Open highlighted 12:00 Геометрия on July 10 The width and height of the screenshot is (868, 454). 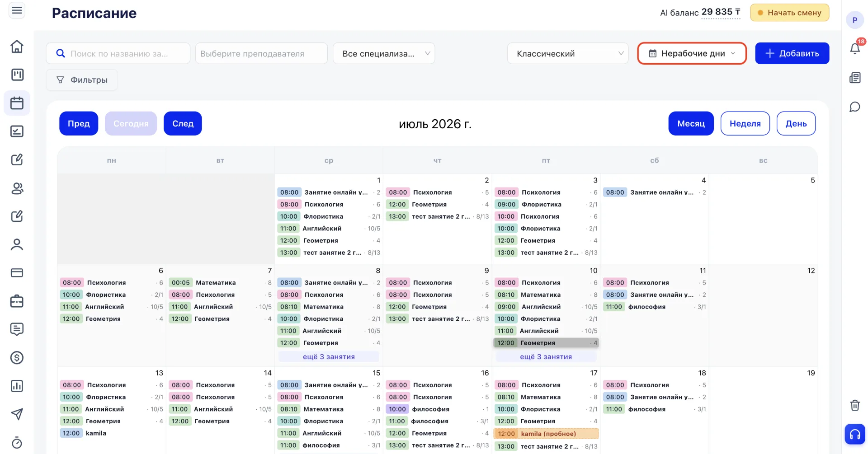[546, 343]
